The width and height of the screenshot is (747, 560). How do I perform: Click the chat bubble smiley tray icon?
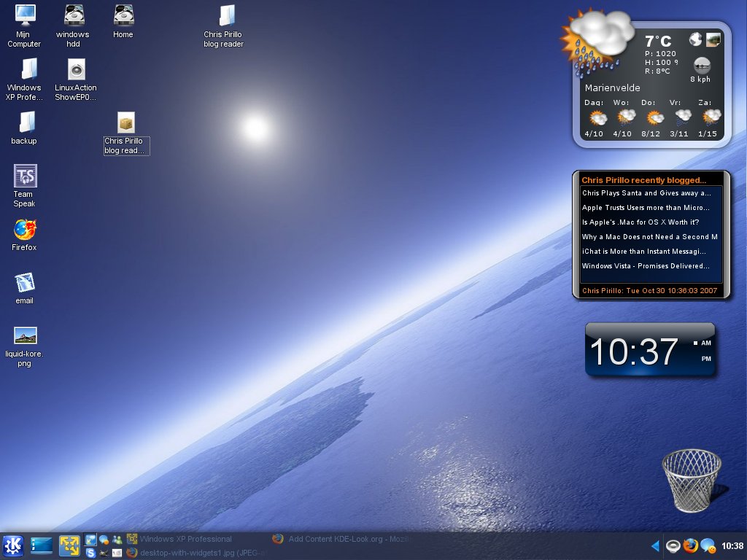click(x=708, y=545)
